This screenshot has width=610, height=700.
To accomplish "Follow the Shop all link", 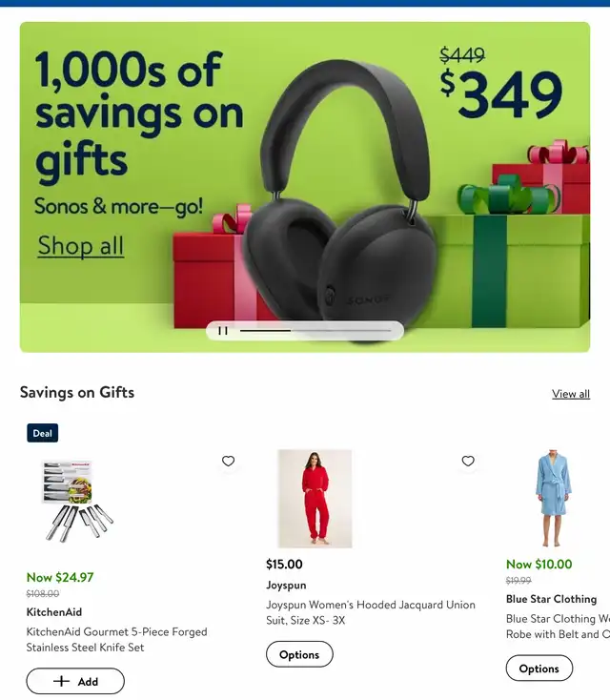I will tap(81, 245).
